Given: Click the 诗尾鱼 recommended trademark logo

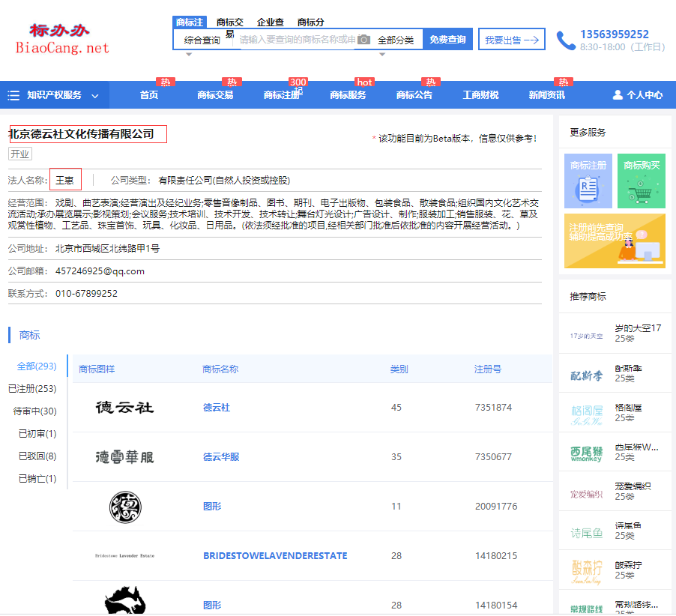Looking at the screenshot, I should pyautogui.click(x=586, y=534).
